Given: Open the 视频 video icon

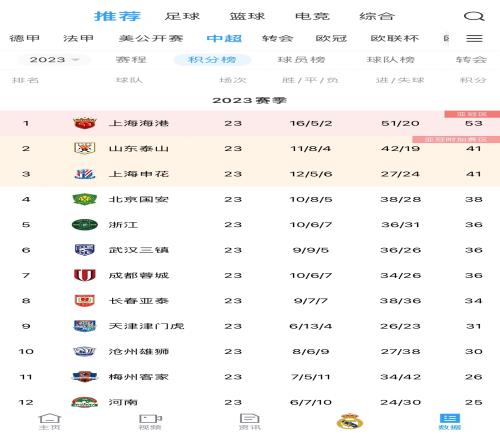Looking at the screenshot, I should [150, 422].
